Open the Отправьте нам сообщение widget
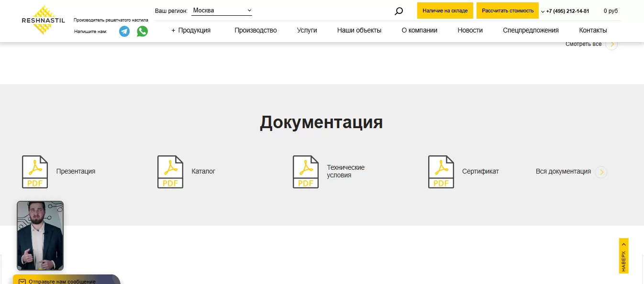The width and height of the screenshot is (644, 284). (62, 281)
